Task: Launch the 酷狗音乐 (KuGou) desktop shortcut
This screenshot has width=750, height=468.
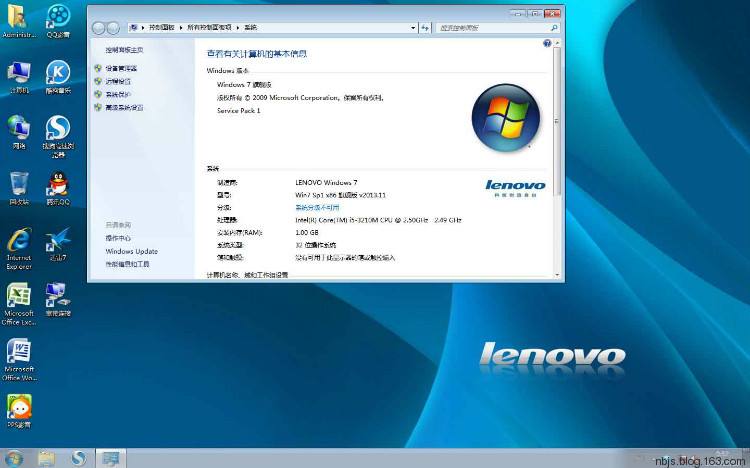Action: 58,77
